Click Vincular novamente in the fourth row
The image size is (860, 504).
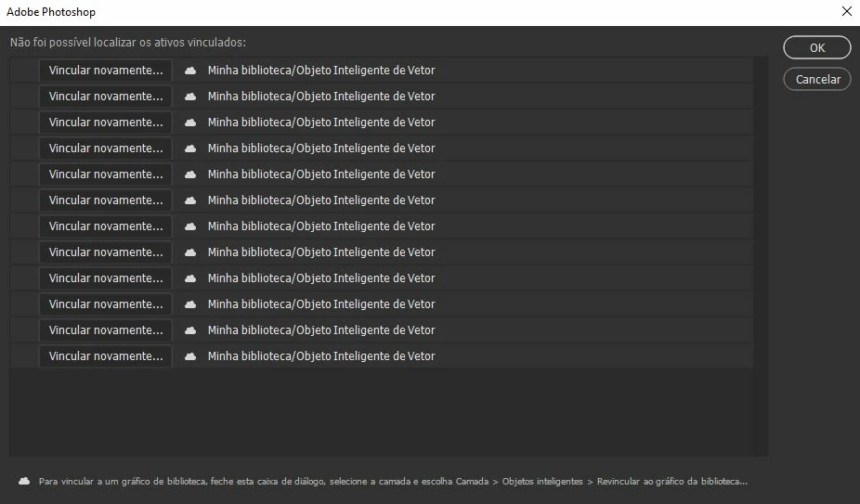tap(105, 149)
